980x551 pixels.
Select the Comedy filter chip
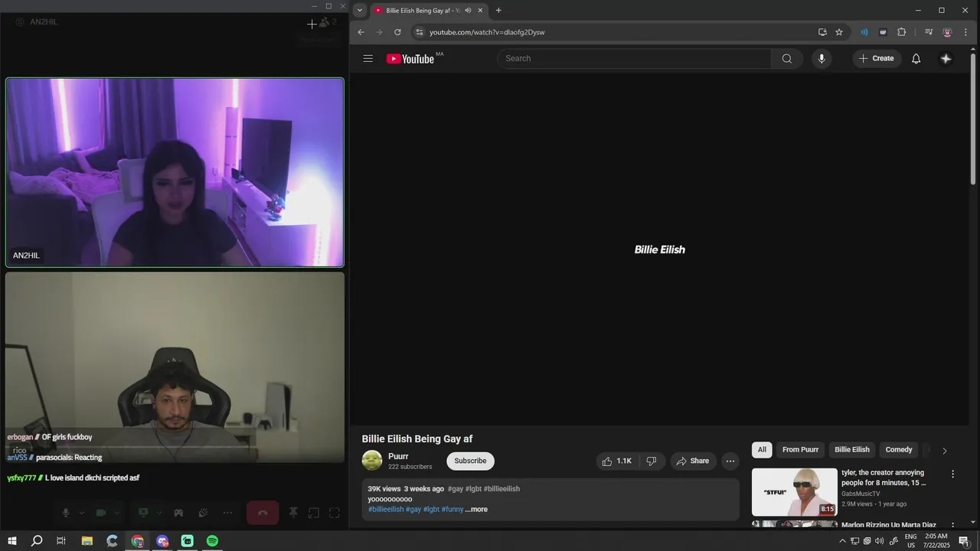click(x=899, y=450)
